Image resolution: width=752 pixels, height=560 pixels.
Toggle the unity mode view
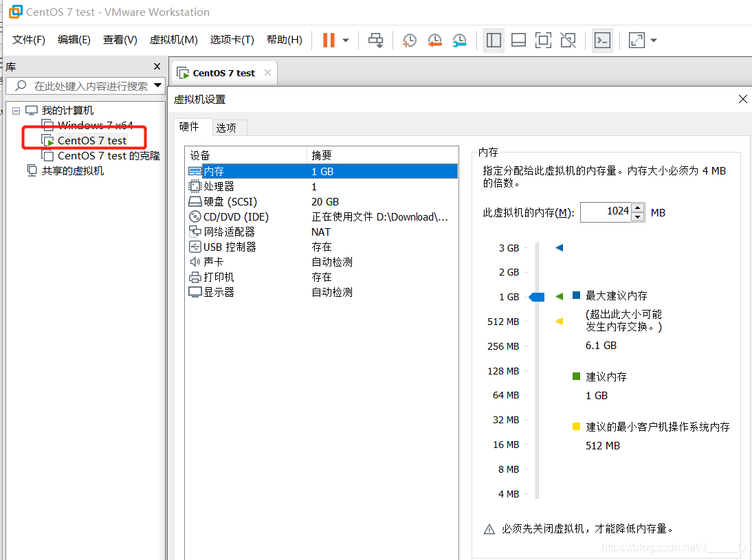pyautogui.click(x=568, y=41)
